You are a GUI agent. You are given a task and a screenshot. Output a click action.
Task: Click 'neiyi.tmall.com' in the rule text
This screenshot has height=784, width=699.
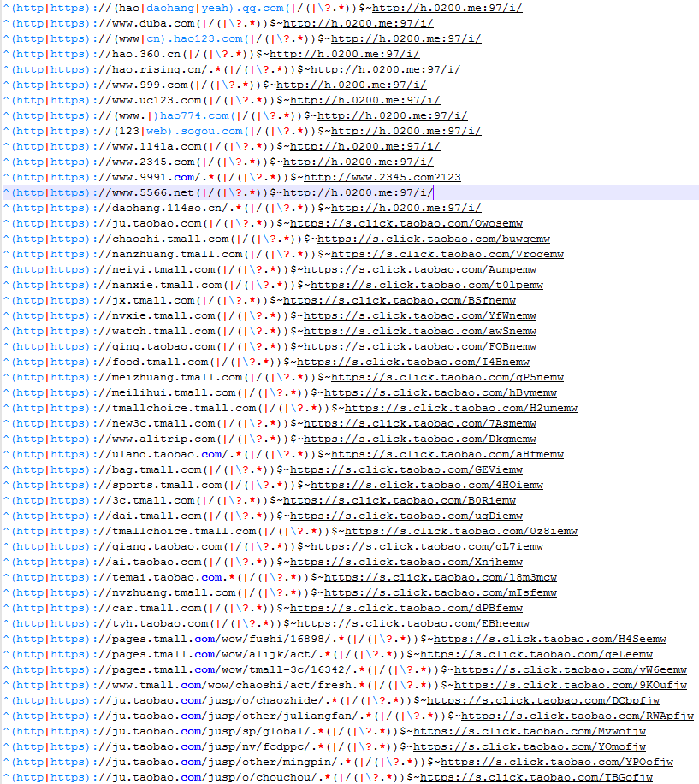click(x=163, y=270)
